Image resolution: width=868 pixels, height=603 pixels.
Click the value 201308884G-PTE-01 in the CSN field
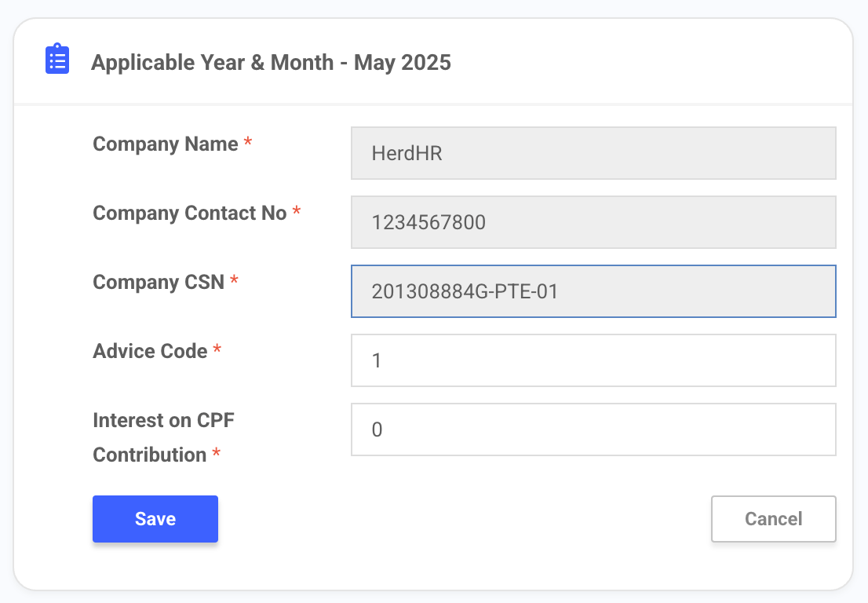click(x=465, y=291)
